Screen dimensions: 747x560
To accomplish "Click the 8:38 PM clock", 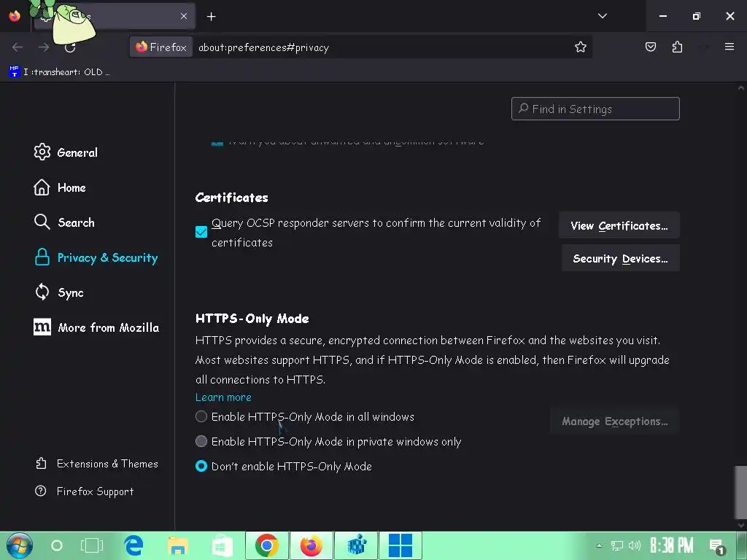I will point(672,545).
